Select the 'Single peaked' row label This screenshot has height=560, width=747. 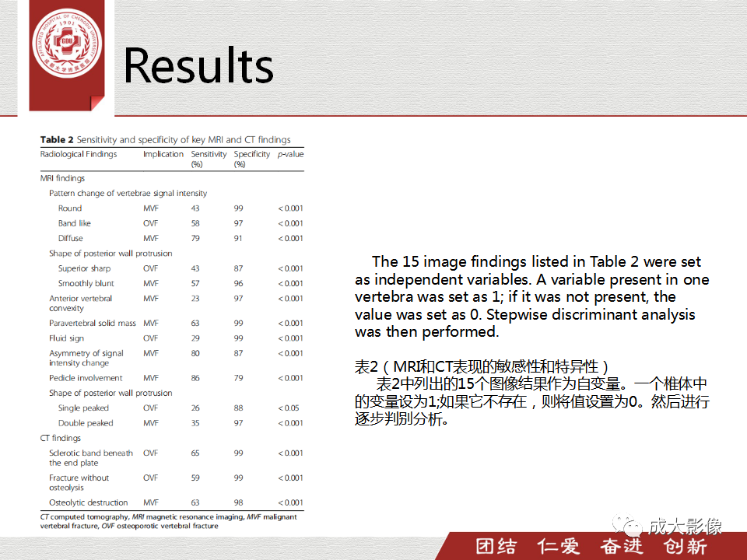[83, 408]
